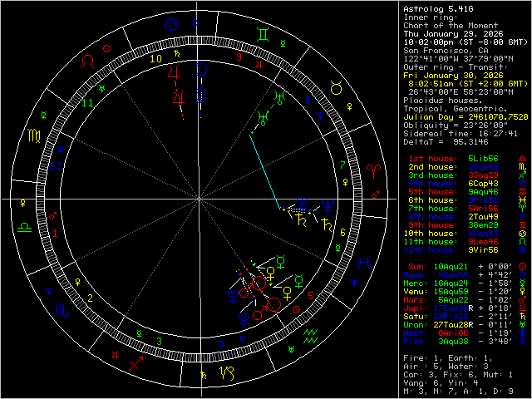This screenshot has width=532, height=399.
Task: Click the San Francisco, CA location text
Action: [446, 50]
